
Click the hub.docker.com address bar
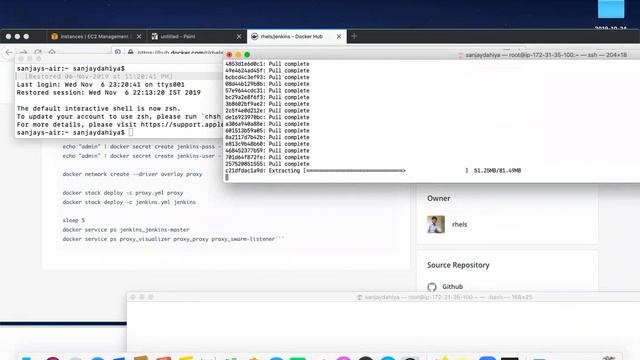click(x=167, y=52)
